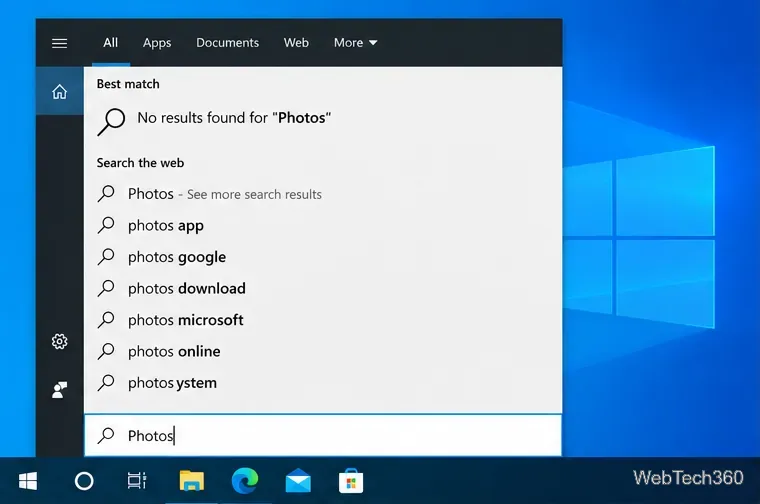This screenshot has width=760, height=504.
Task: Choose the 'photos app' web suggestion
Action: tap(323, 225)
